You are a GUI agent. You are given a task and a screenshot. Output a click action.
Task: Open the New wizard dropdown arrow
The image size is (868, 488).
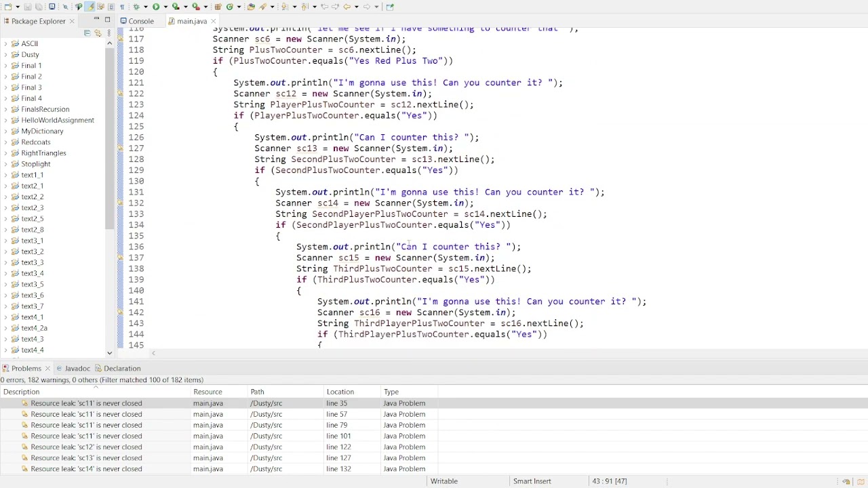tap(18, 7)
